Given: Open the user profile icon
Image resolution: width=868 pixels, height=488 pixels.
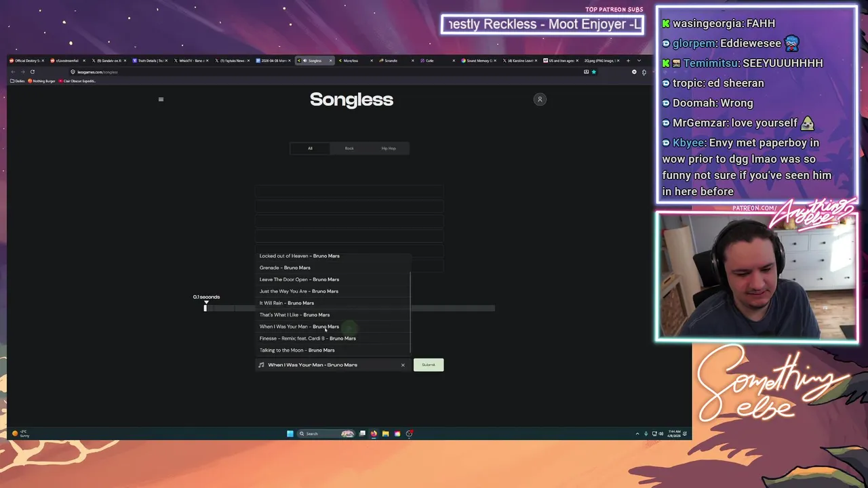Looking at the screenshot, I should [540, 100].
